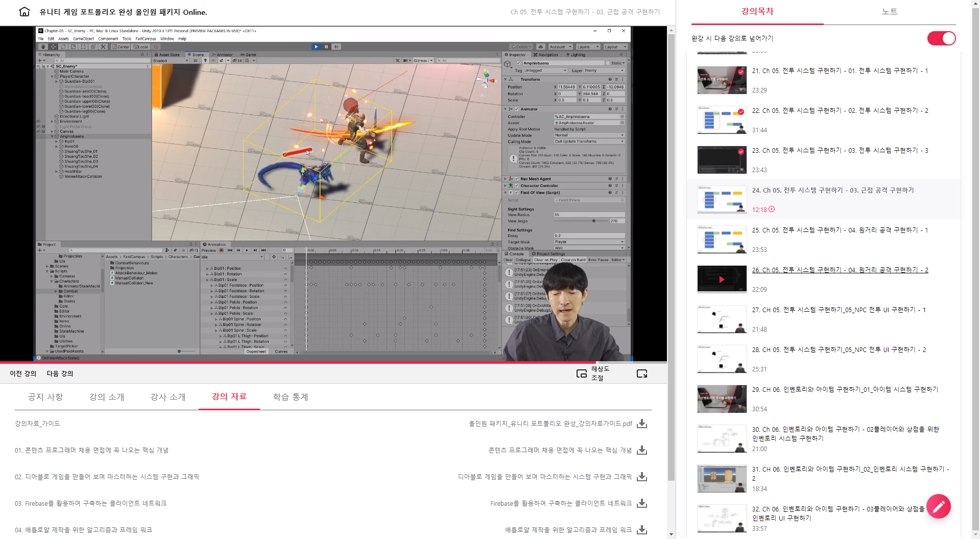Screen dimensions: 980x539
Task: Click the scene orientation gizmo
Action: 486,79
